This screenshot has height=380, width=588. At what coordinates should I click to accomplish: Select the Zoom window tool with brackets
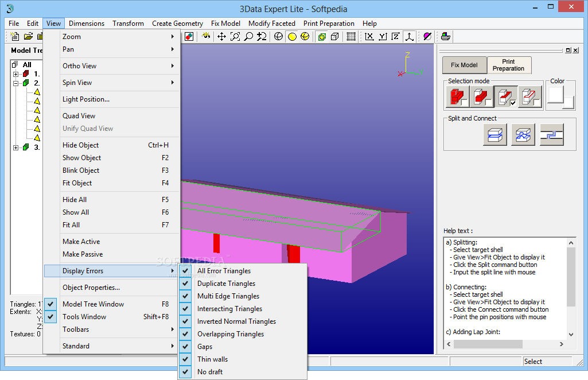(x=235, y=36)
